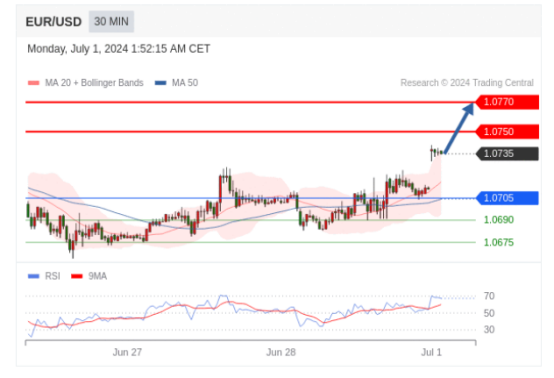Click the MA 20 + Bollinger Bands legend swatch
The width and height of the screenshot is (554, 378).
tap(34, 83)
